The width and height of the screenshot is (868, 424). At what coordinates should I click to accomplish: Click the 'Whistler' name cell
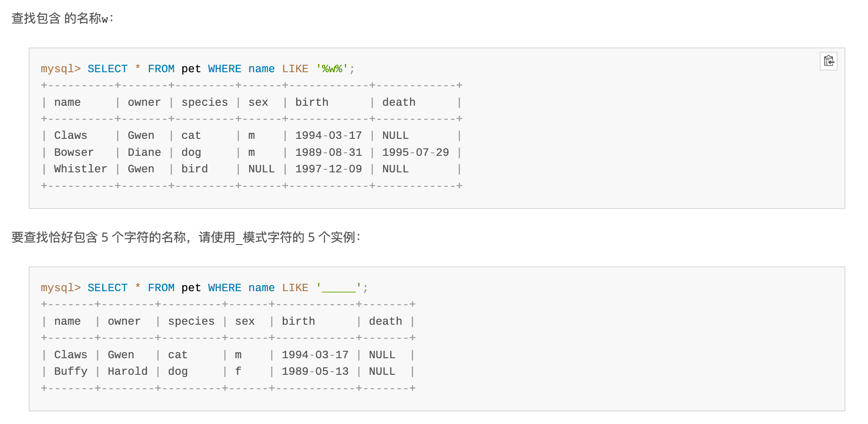pos(80,169)
